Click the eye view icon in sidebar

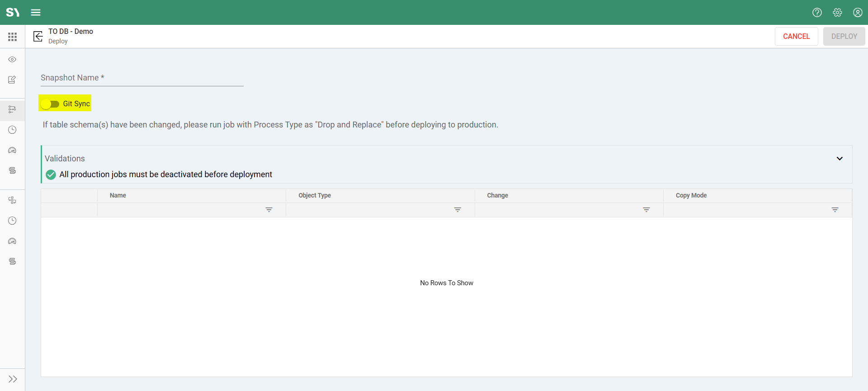pos(12,60)
